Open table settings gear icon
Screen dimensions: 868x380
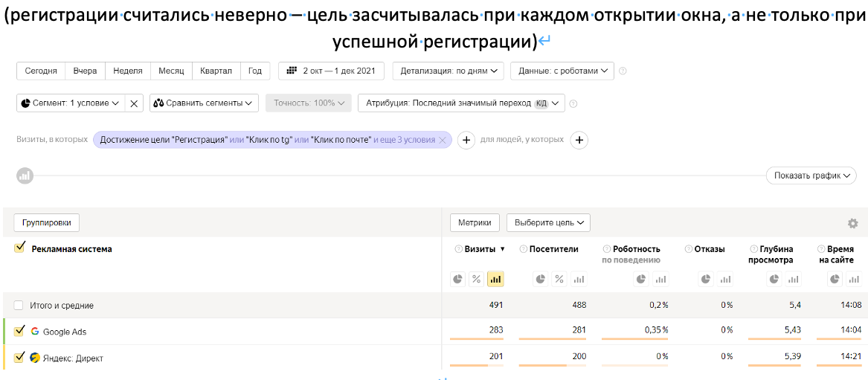pyautogui.click(x=853, y=224)
